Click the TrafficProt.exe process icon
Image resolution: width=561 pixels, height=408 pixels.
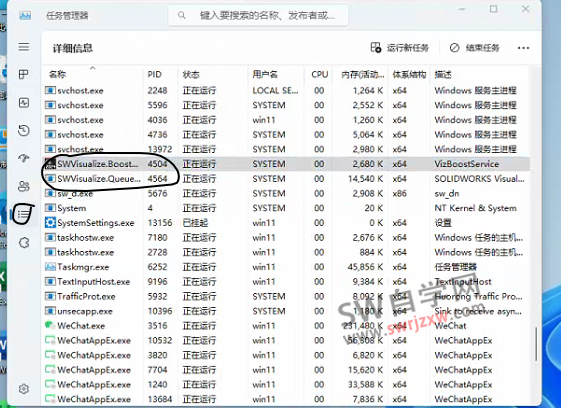click(50, 296)
